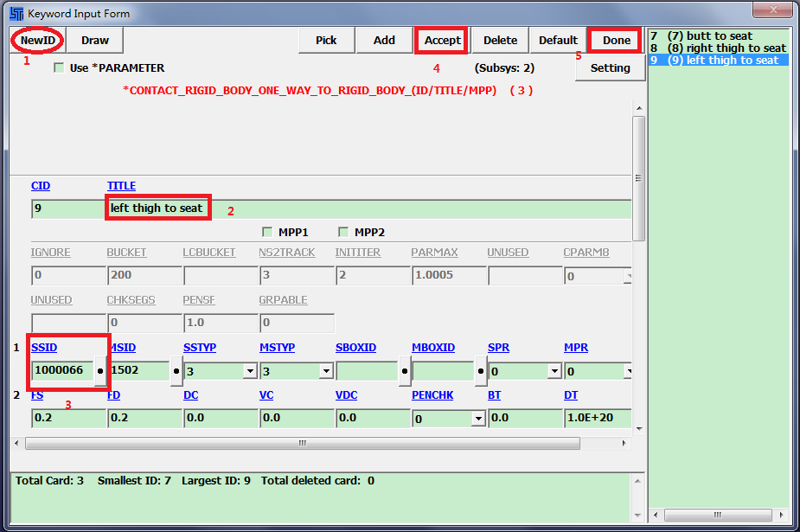
Task: Click the dot picker button beside SBOXID
Action: click(405, 371)
